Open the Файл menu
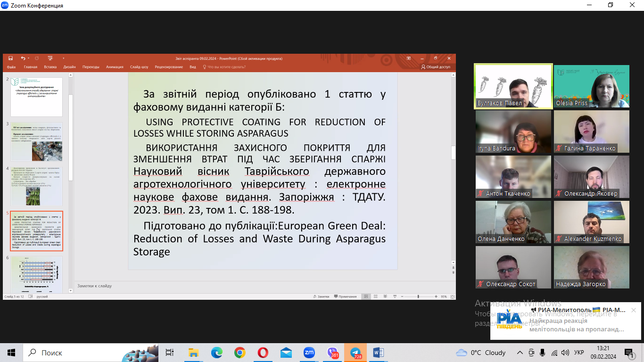644x362 pixels. point(11,67)
